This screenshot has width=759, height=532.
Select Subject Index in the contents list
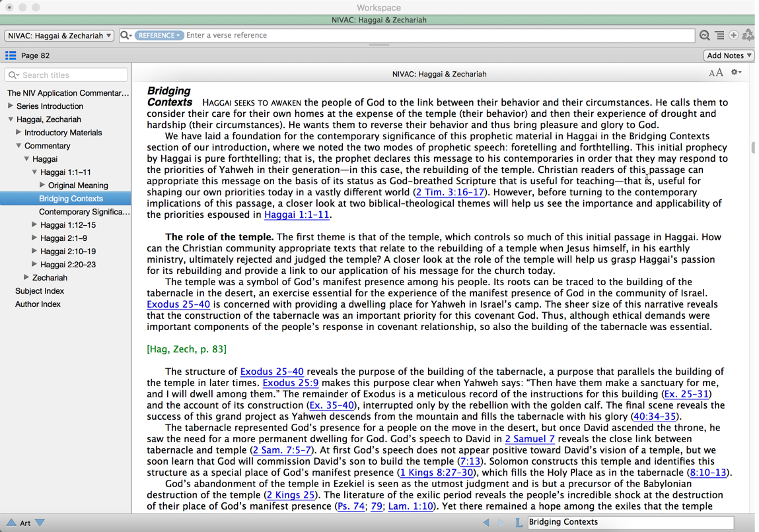click(40, 291)
